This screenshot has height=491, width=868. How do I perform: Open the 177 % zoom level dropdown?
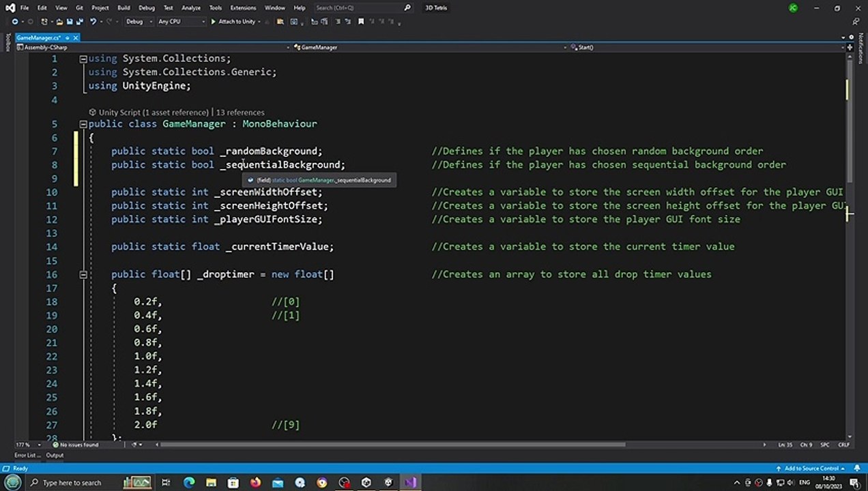[26, 445]
